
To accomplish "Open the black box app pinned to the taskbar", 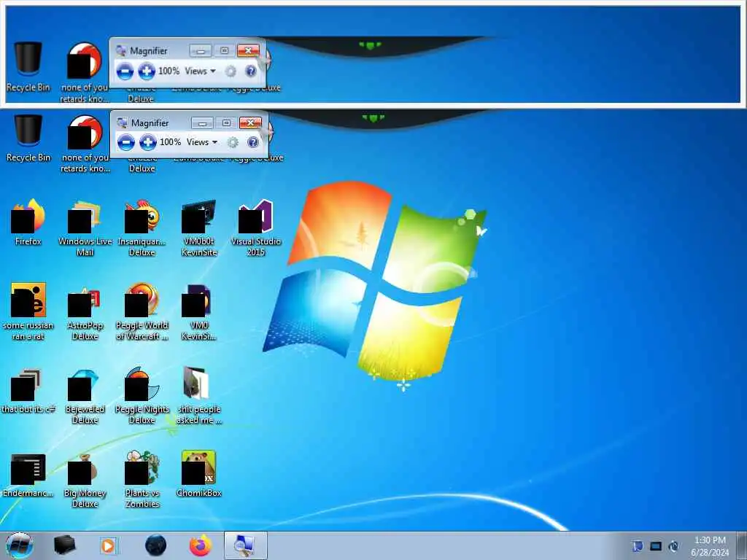I will click(64, 545).
